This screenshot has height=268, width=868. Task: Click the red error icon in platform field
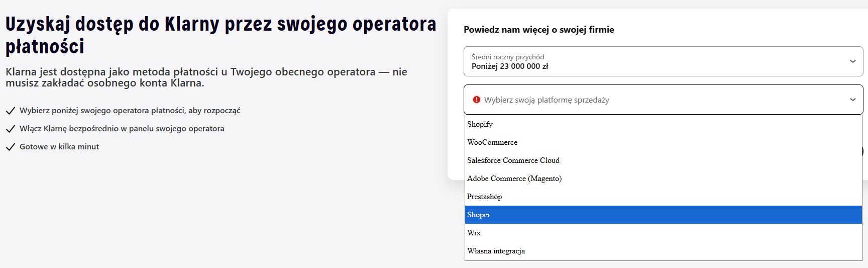tap(477, 100)
